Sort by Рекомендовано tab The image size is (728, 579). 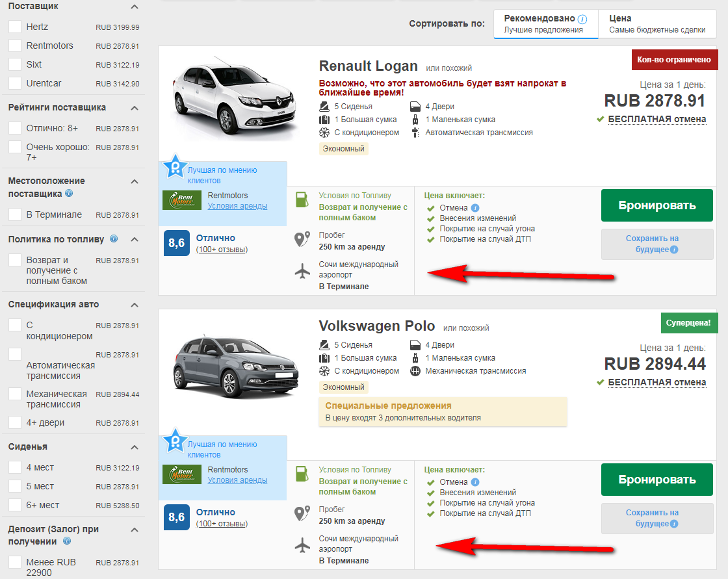546,23
